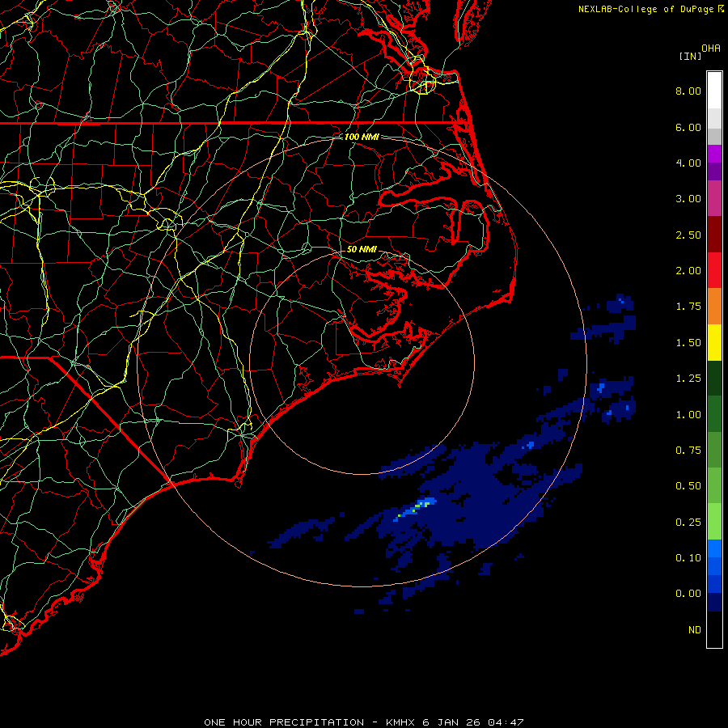Click the '1.50' legend label
Viewport: 728px width, 728px height.
(x=688, y=343)
